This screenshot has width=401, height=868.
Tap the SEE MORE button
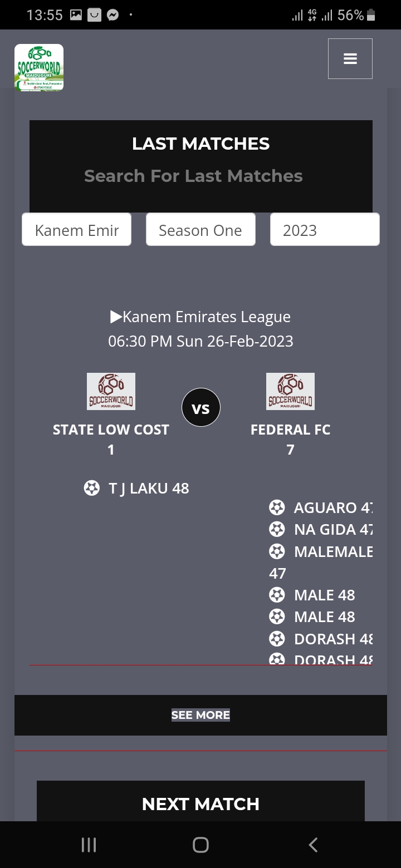[x=200, y=715]
